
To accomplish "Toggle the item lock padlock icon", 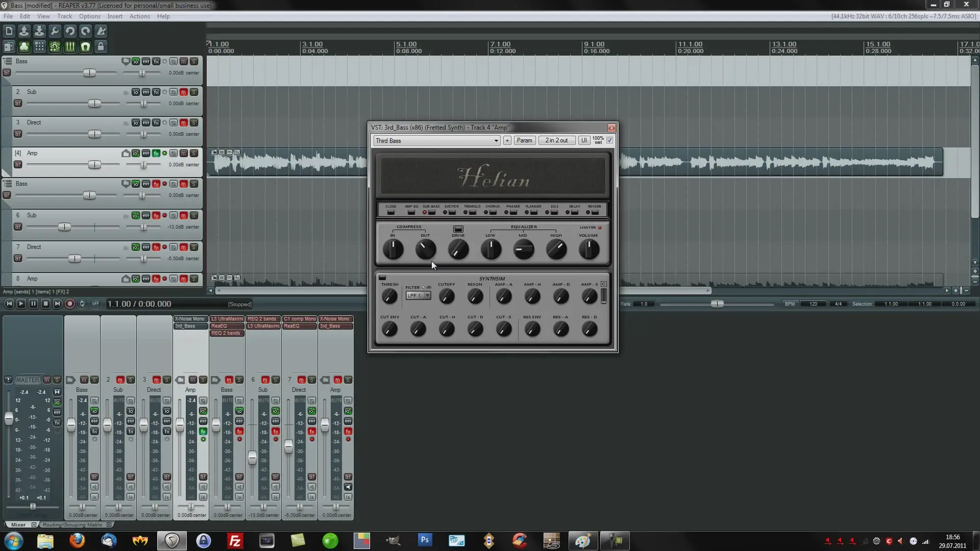I will pos(101,47).
